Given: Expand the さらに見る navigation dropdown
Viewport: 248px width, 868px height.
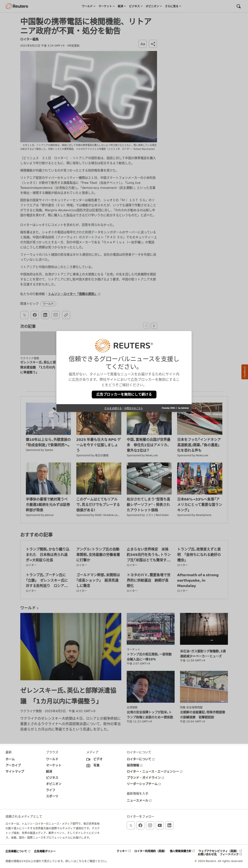Looking at the screenshot, I should pos(173,6).
